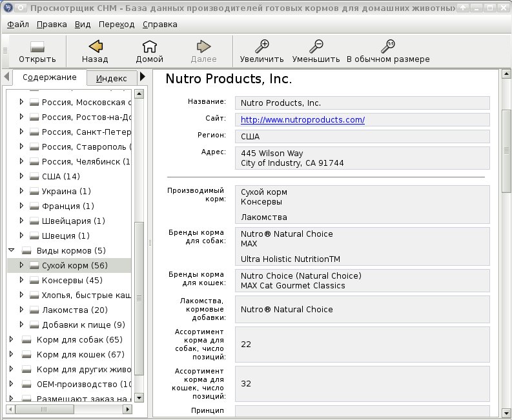The image size is (512, 420).
Task: Click sidebar scroll up arrow
Action: [x=139, y=94]
